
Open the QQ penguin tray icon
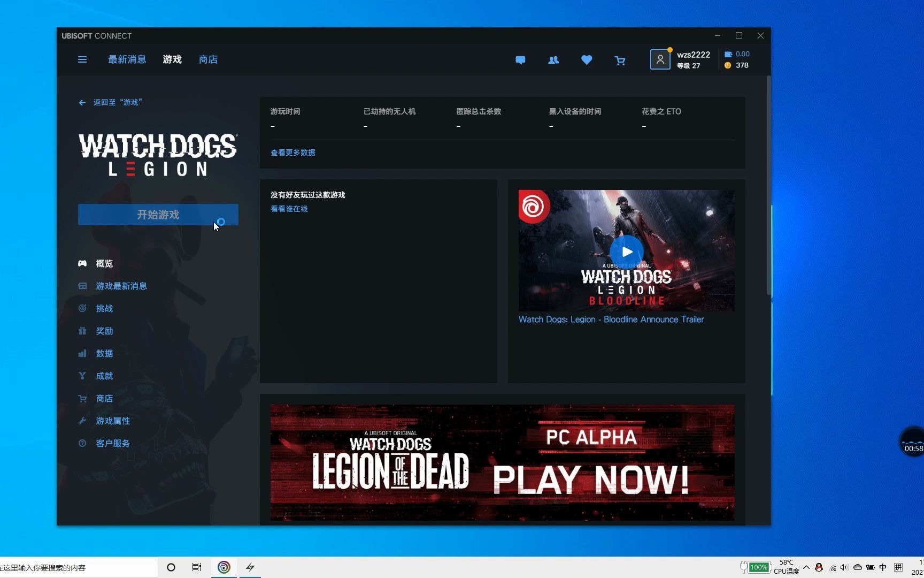coord(819,567)
